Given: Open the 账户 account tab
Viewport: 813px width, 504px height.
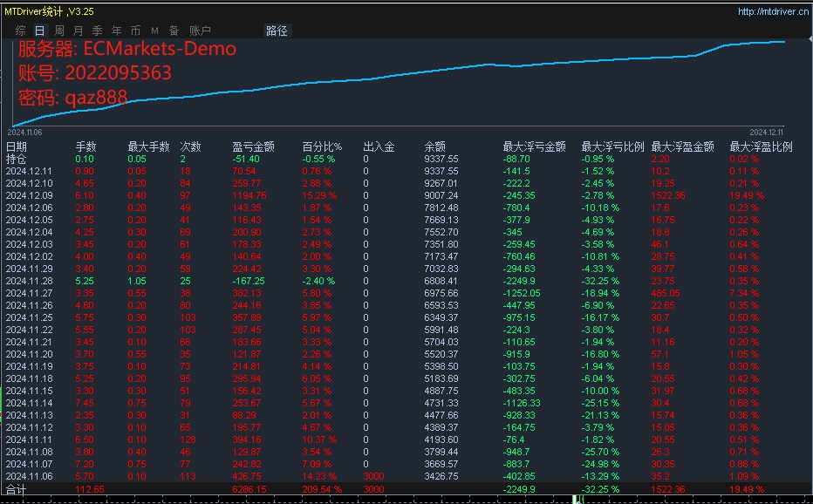Looking at the screenshot, I should click(200, 31).
